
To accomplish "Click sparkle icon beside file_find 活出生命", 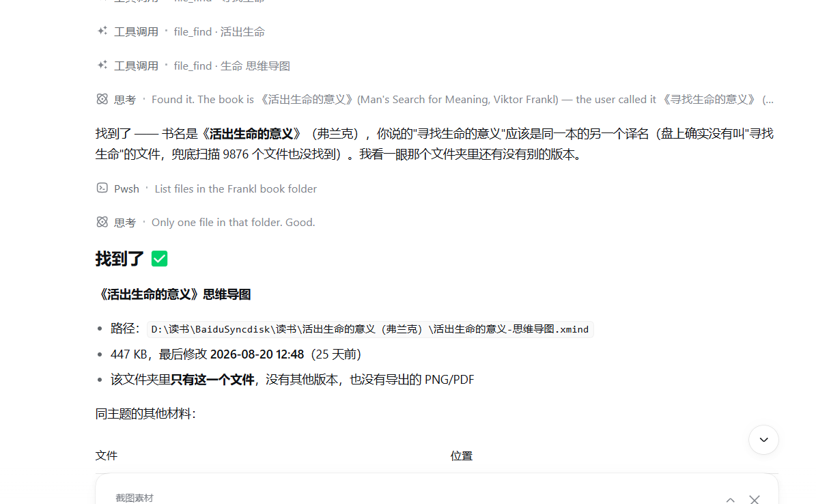I will tap(102, 31).
